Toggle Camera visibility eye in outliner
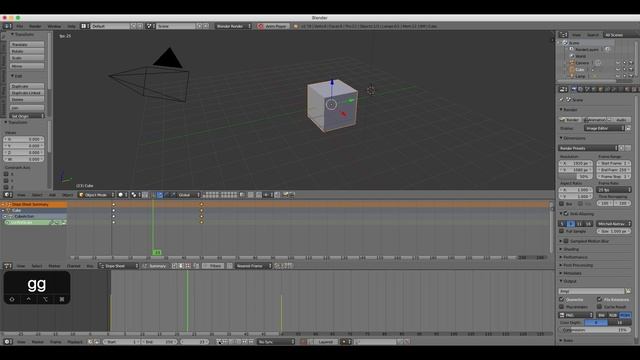 click(618, 63)
